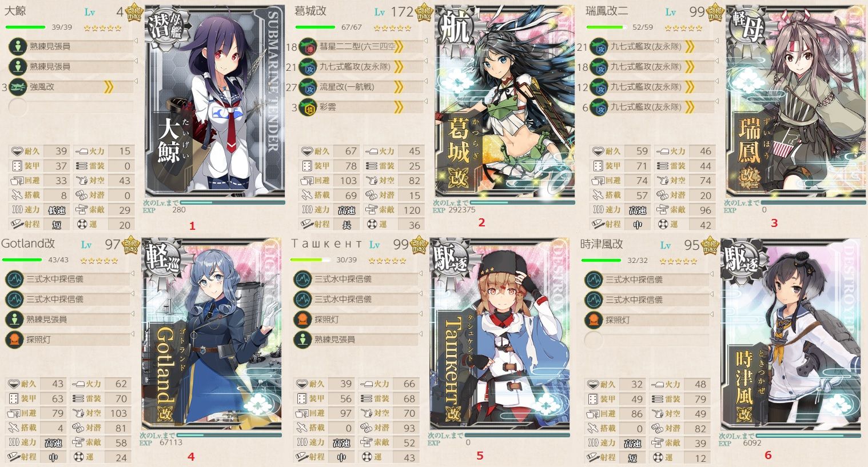Click the marriage star badge beside 葛城改's level
The height and width of the screenshot is (467, 868).
pyautogui.click(x=423, y=11)
